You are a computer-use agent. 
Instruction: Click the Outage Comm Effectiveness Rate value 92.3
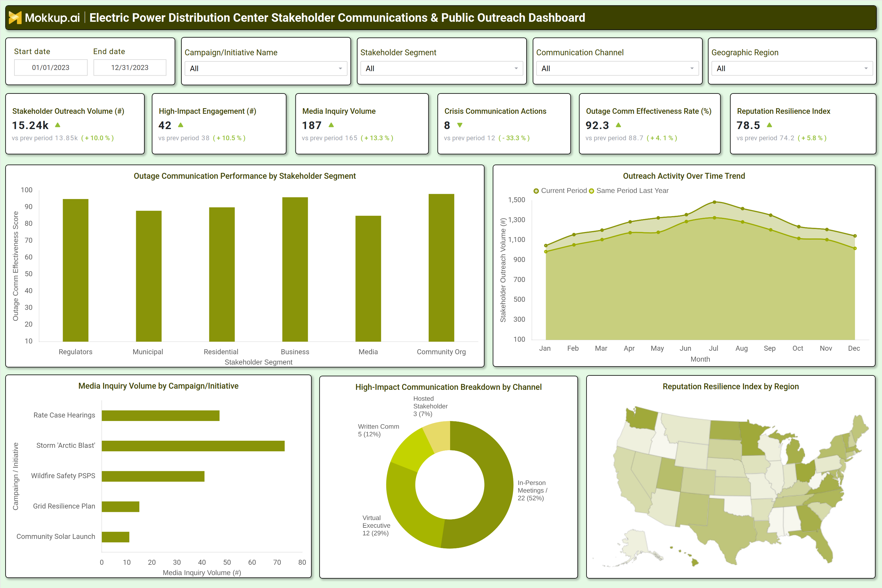pyautogui.click(x=597, y=125)
